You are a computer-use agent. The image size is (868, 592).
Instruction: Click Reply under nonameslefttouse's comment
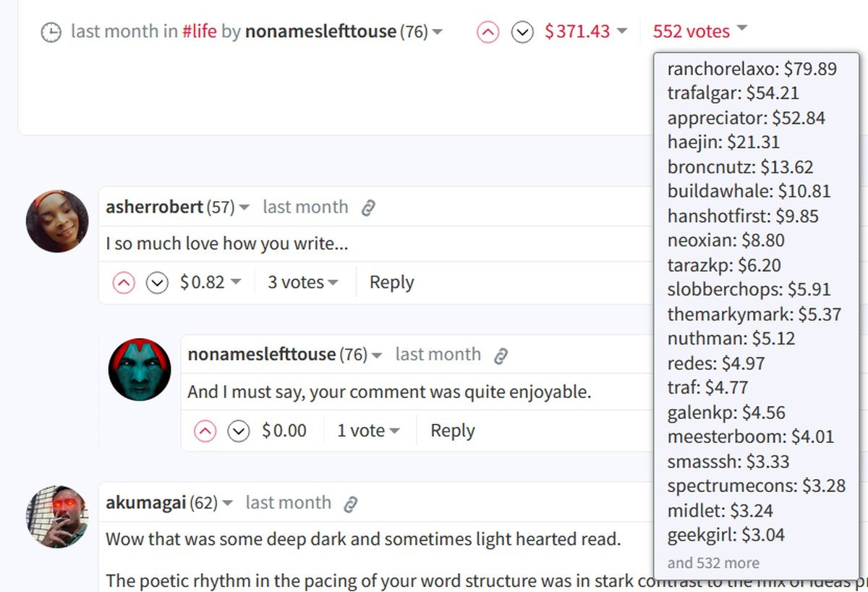[452, 431]
